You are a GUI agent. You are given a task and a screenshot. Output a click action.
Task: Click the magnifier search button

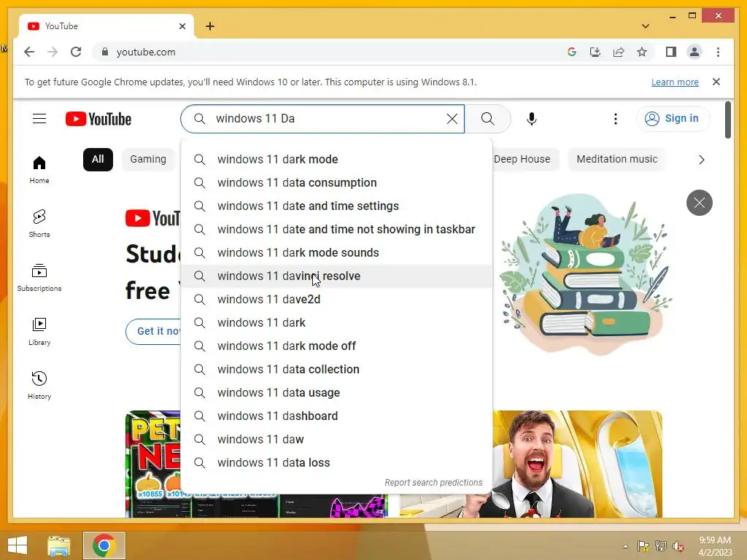click(x=488, y=119)
